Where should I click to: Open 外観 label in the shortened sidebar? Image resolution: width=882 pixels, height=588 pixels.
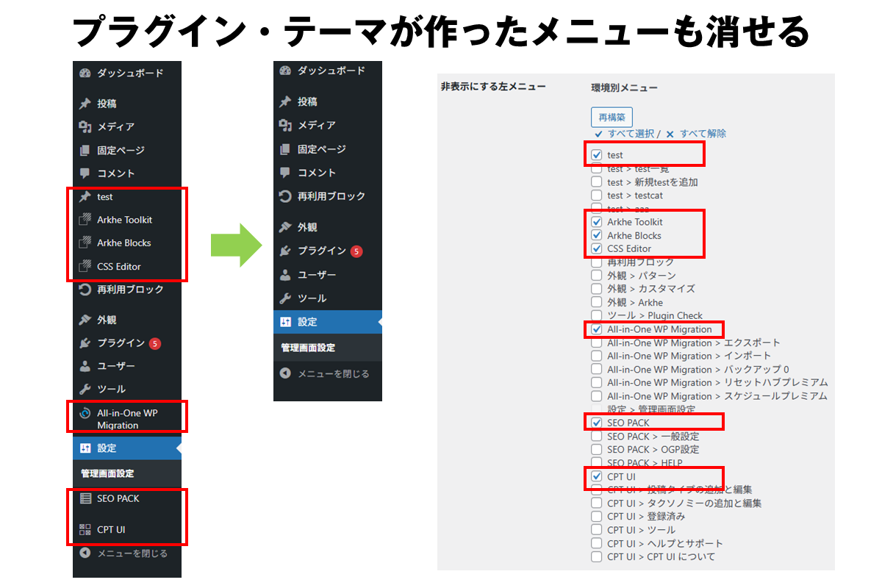307,228
